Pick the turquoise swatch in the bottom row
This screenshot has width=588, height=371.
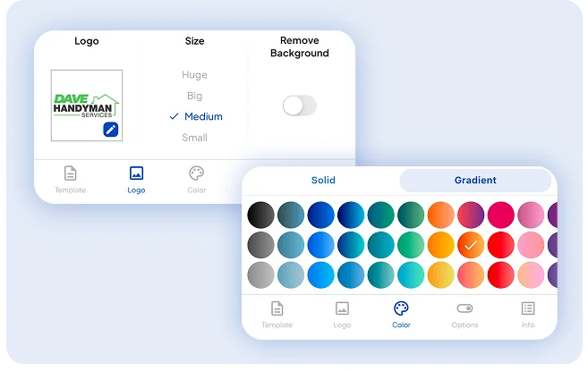point(411,275)
